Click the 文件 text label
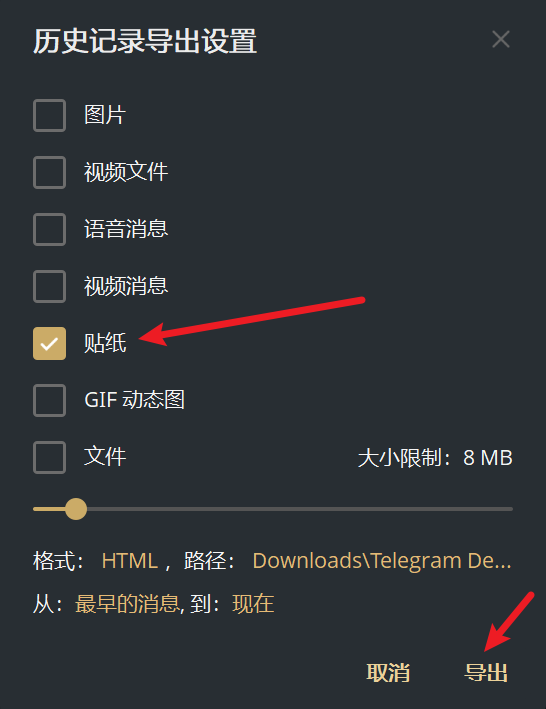 click(105, 457)
